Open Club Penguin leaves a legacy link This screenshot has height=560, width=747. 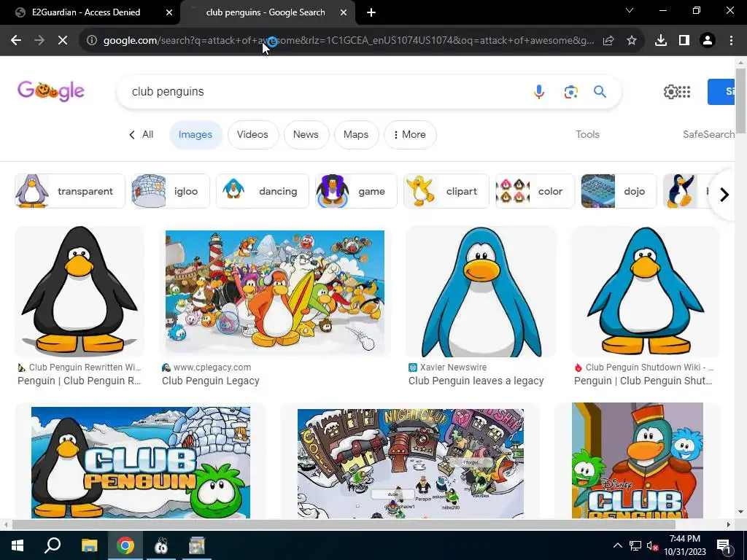point(476,381)
